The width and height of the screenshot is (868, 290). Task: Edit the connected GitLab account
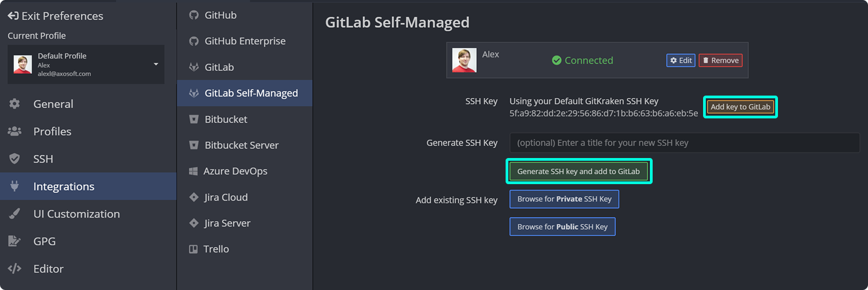click(x=681, y=60)
